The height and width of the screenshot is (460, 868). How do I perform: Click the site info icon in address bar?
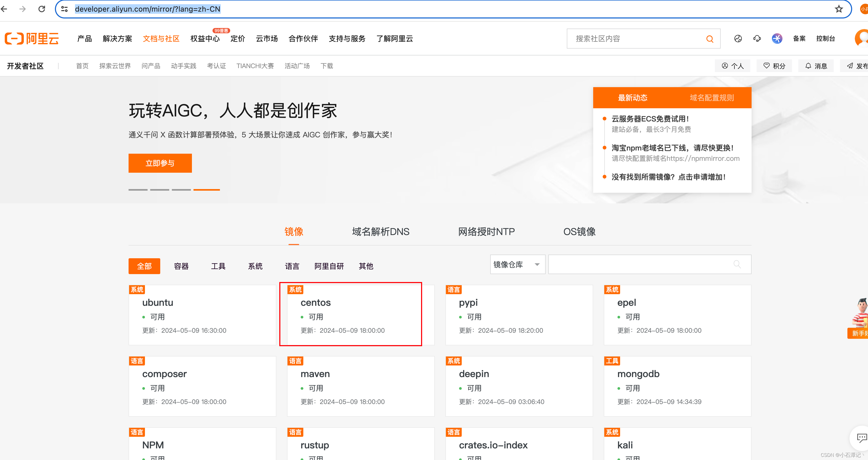tap(65, 9)
